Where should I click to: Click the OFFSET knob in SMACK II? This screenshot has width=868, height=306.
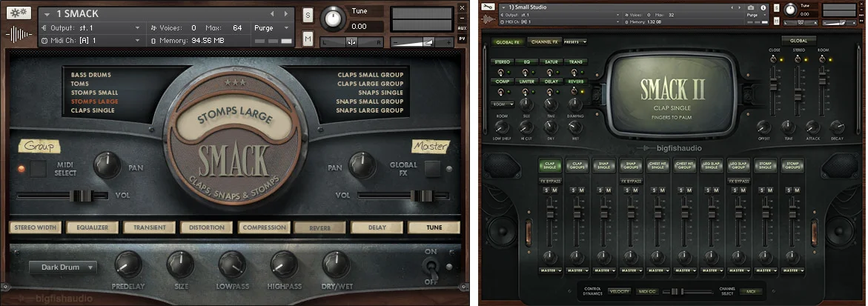tap(763, 127)
